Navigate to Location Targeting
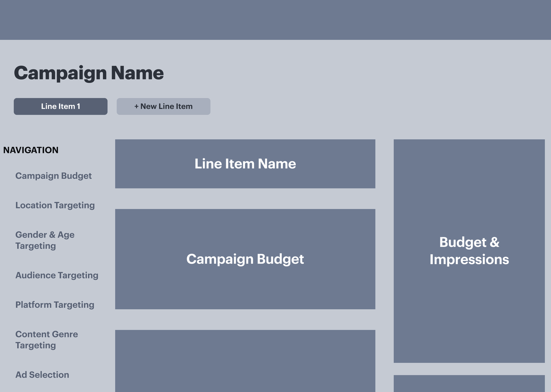The height and width of the screenshot is (392, 551). [55, 205]
